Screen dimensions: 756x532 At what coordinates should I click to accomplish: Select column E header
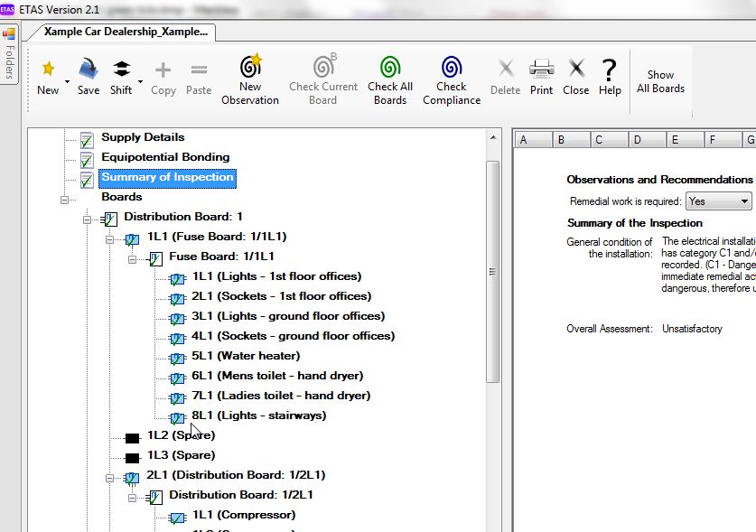(x=686, y=140)
